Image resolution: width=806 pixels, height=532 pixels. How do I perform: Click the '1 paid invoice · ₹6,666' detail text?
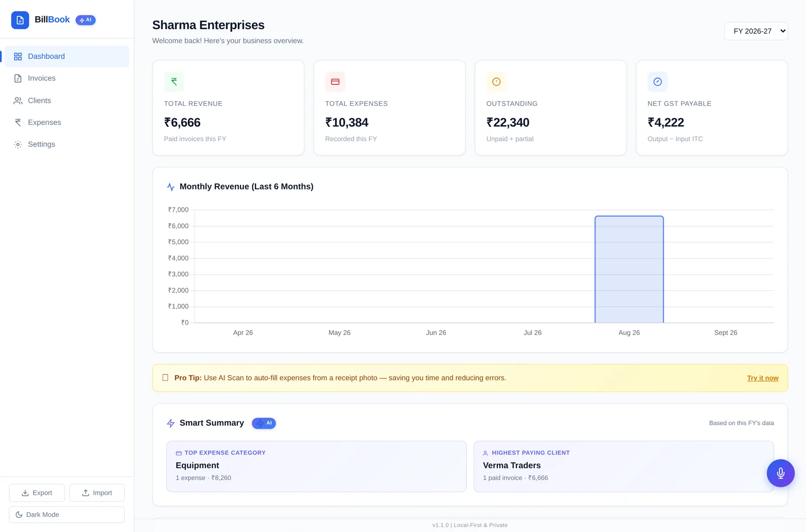coord(515,478)
